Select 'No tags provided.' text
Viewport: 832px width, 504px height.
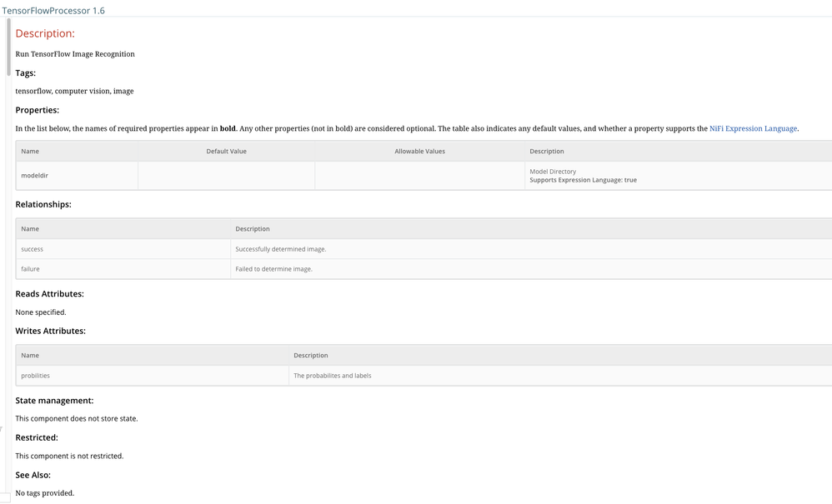tap(44, 493)
